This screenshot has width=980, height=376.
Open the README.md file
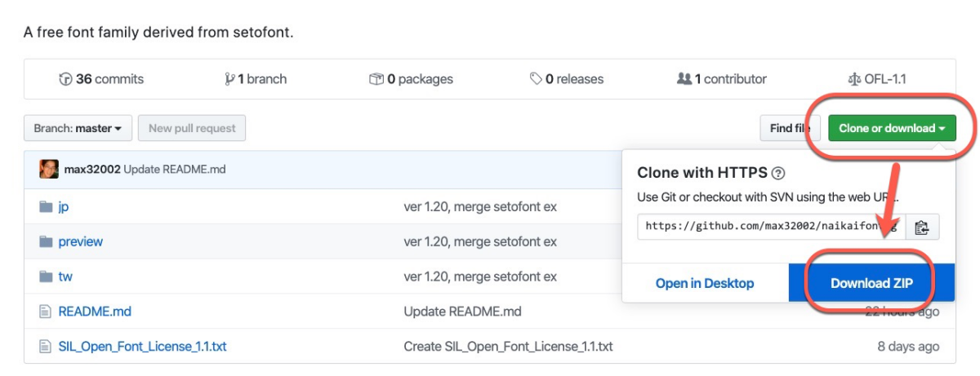tap(94, 312)
